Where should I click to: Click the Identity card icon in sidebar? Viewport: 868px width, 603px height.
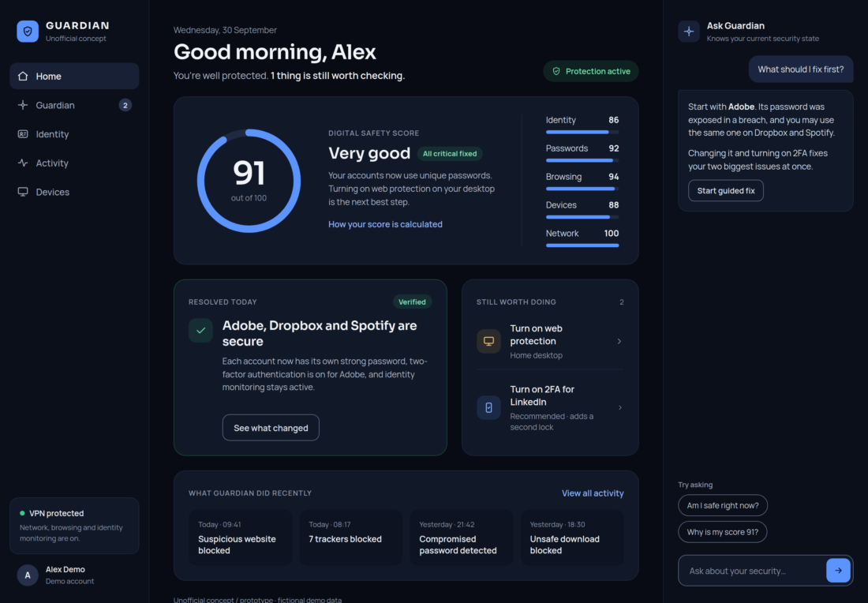coord(23,134)
